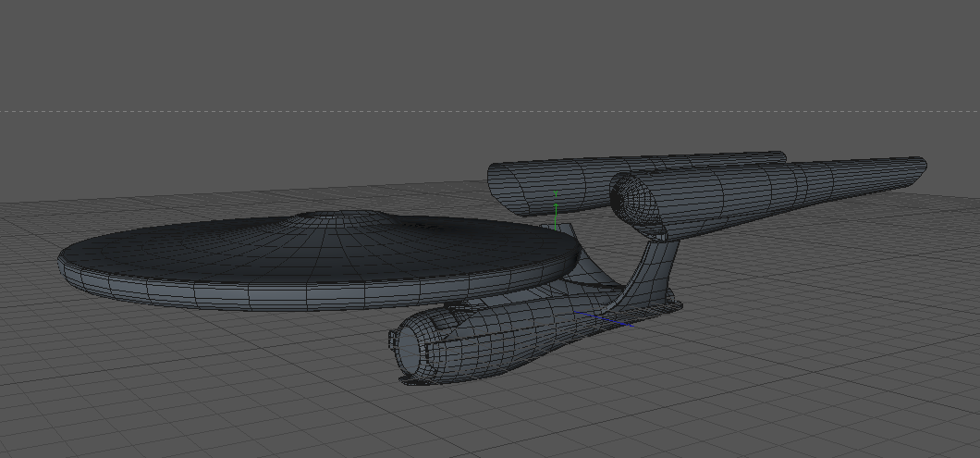
Task: Click the blue Z-axis gizmo line
Action: 604,319
